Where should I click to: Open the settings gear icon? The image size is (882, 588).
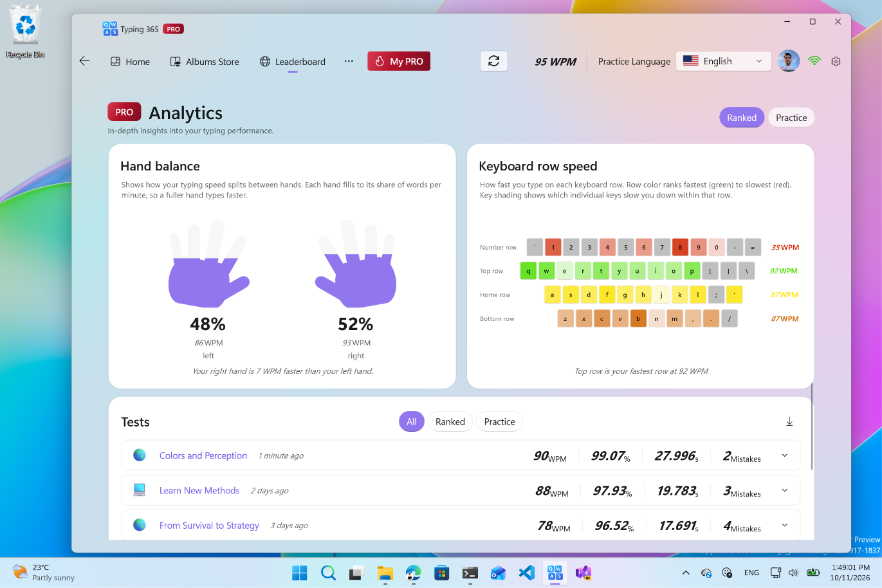click(x=836, y=61)
